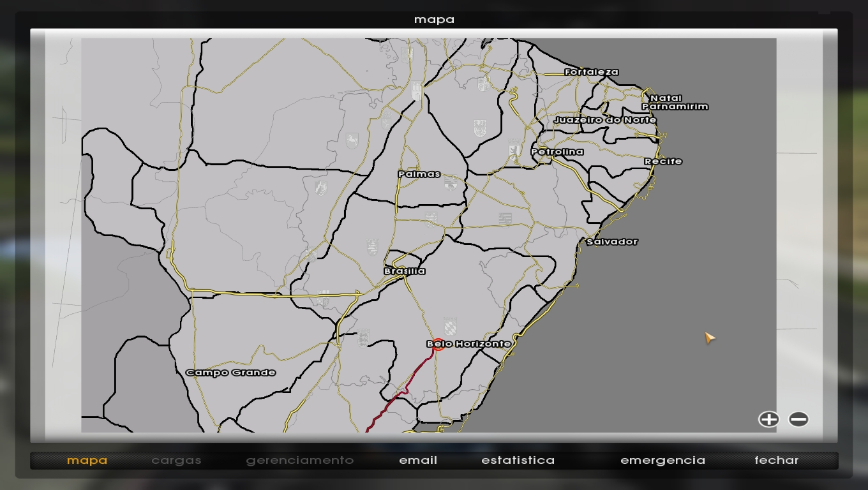Click the Palmas city label
The image size is (868, 490).
[x=419, y=174]
